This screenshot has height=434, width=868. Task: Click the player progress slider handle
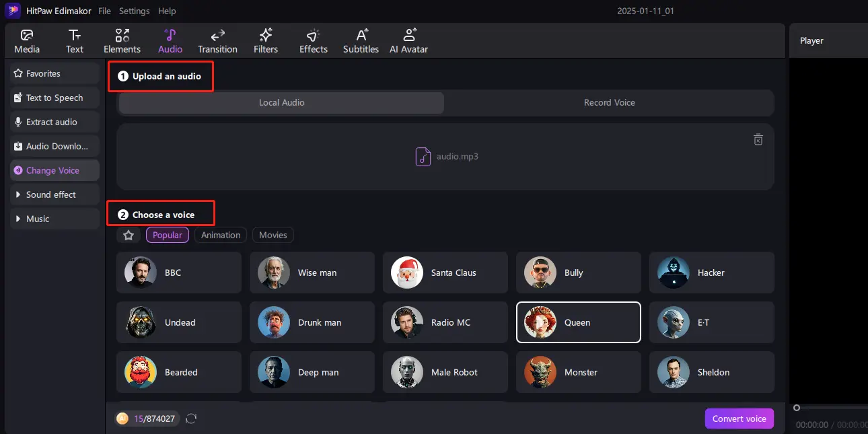point(797,408)
